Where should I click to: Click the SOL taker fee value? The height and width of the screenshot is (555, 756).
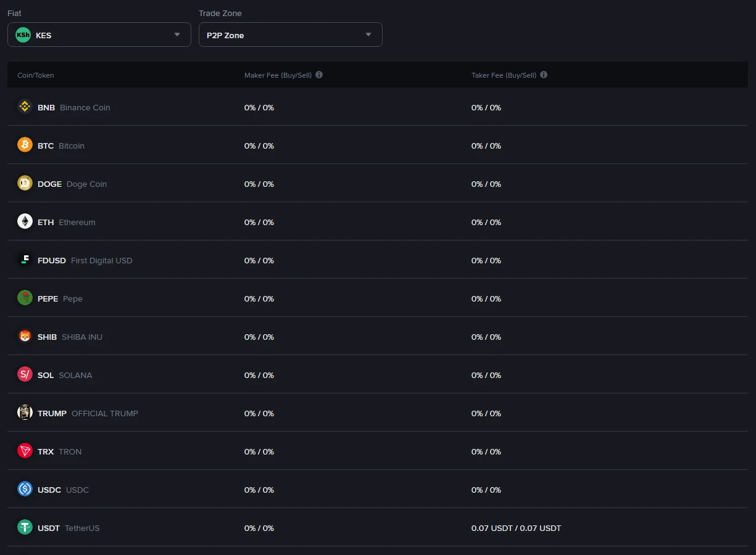click(x=486, y=375)
